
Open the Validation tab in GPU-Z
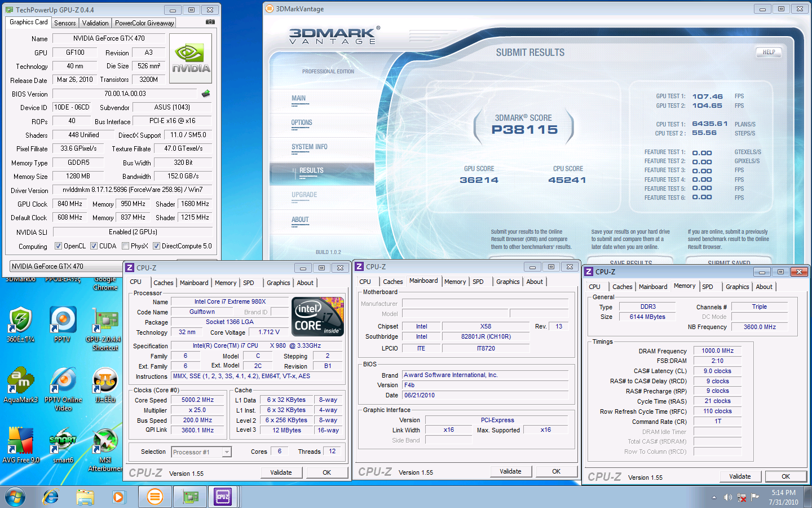click(x=95, y=23)
